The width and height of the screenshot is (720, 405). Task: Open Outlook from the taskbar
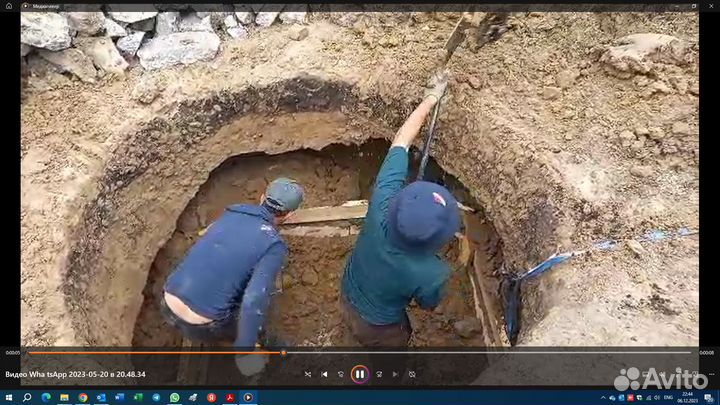click(101, 397)
